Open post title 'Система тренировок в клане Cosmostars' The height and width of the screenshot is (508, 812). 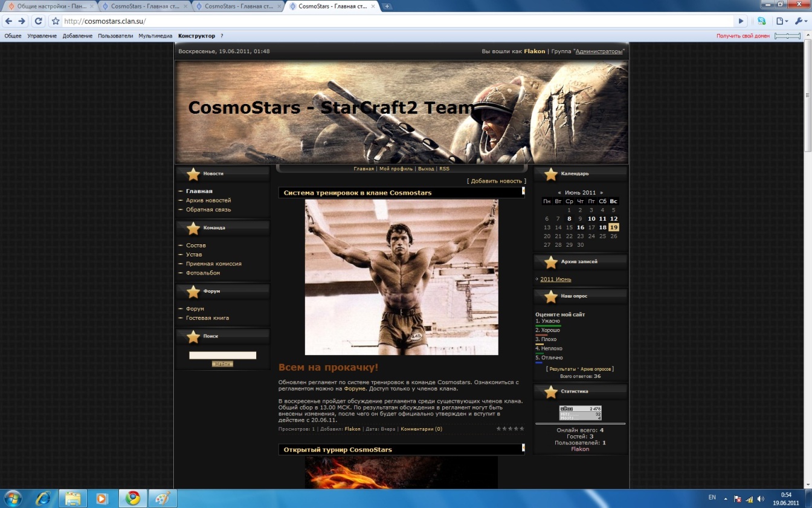click(x=358, y=193)
